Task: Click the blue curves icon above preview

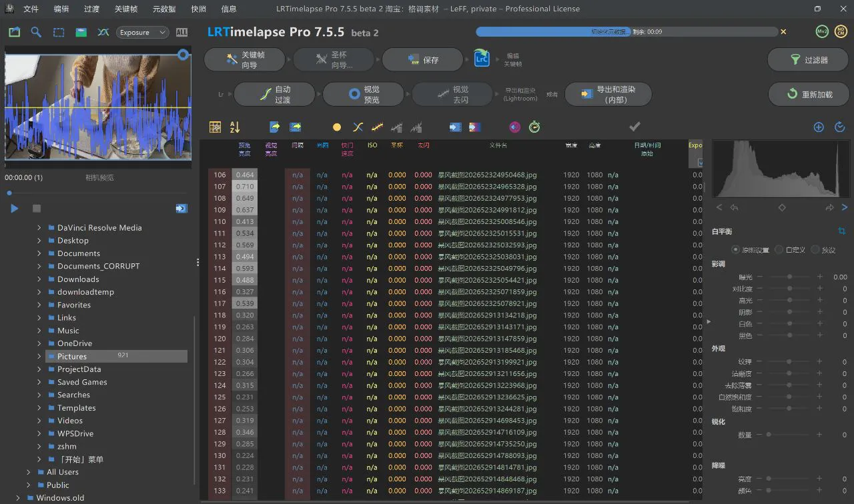Action: 103,32
